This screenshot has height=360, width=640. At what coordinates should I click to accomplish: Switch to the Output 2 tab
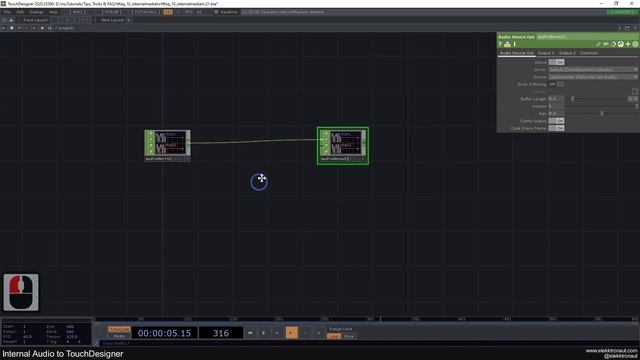[567, 53]
